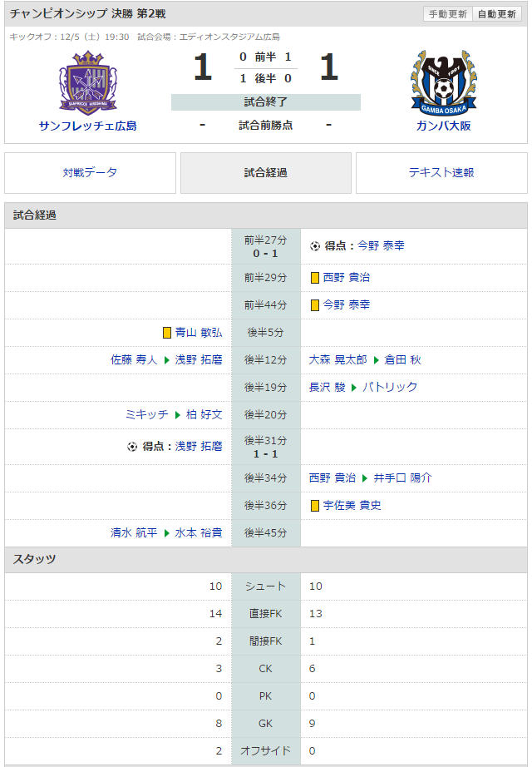Viewport: 532px width, 767px height.
Task: Click the Sanfrecce Hiroshima team crest
Action: pos(88,82)
